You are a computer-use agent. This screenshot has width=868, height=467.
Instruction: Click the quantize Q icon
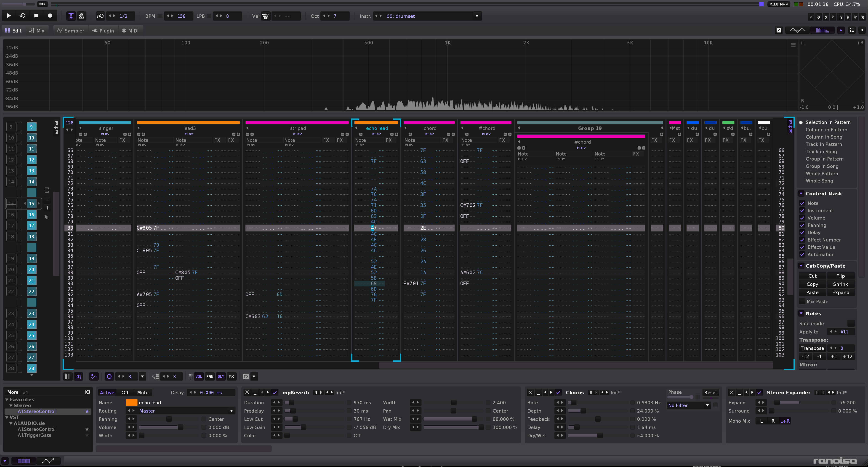pos(109,376)
